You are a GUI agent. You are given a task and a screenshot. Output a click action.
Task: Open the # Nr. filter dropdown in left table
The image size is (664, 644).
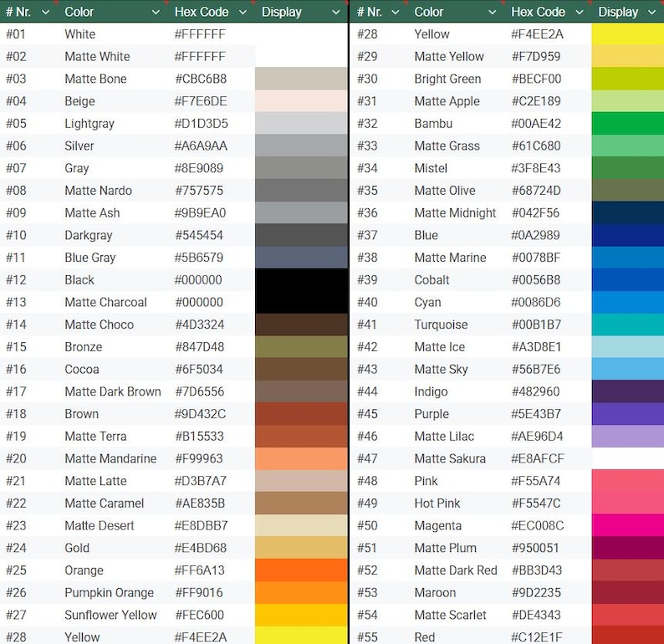pos(45,13)
